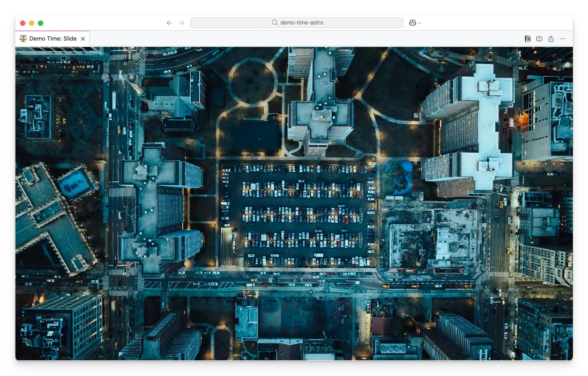Select the Demo Time: Slide tab

[x=53, y=39]
